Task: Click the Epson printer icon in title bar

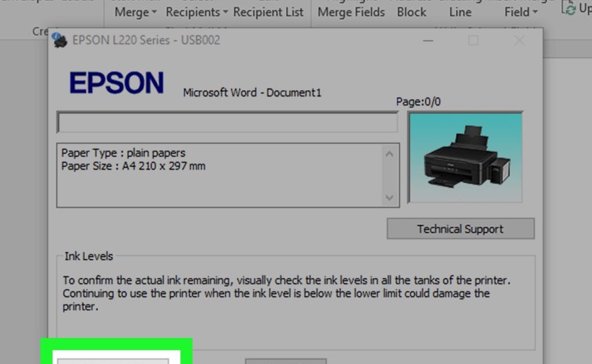Action: [x=60, y=40]
